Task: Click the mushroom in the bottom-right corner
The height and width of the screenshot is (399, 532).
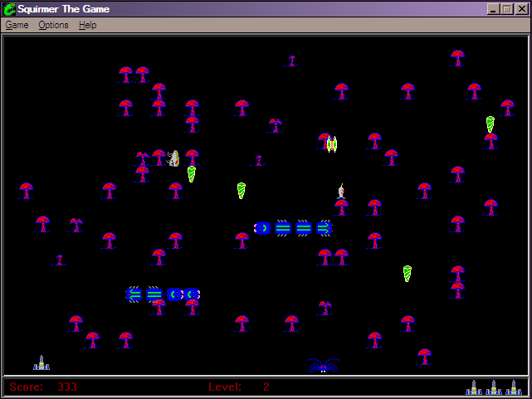Action: (x=424, y=357)
